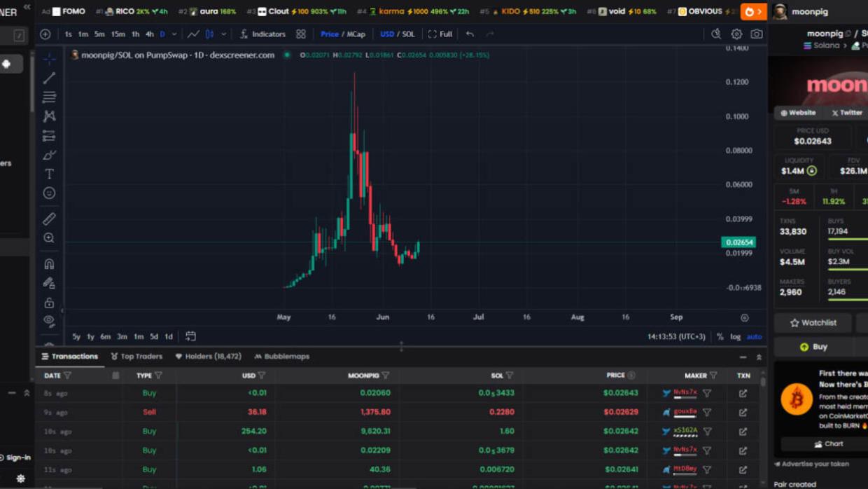The width and height of the screenshot is (868, 489).
Task: Click the green Buy button
Action: click(x=813, y=347)
